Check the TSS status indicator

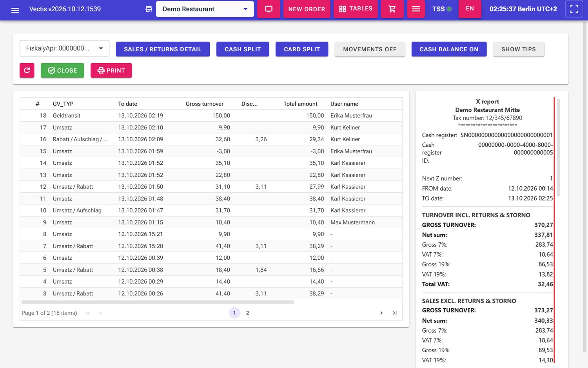[x=442, y=9]
